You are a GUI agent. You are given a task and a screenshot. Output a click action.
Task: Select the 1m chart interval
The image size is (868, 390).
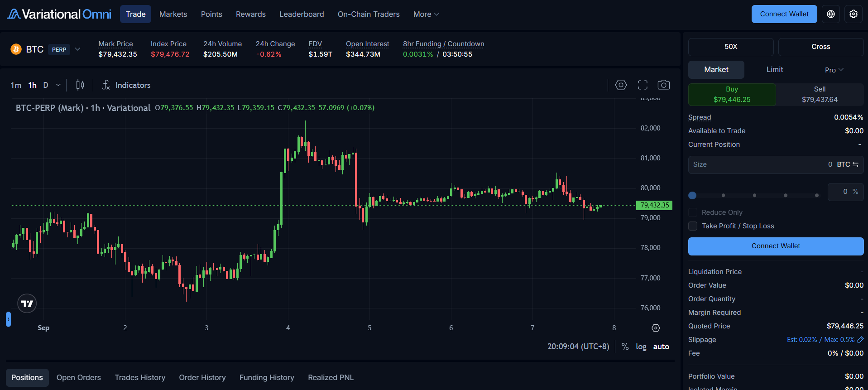tap(16, 85)
